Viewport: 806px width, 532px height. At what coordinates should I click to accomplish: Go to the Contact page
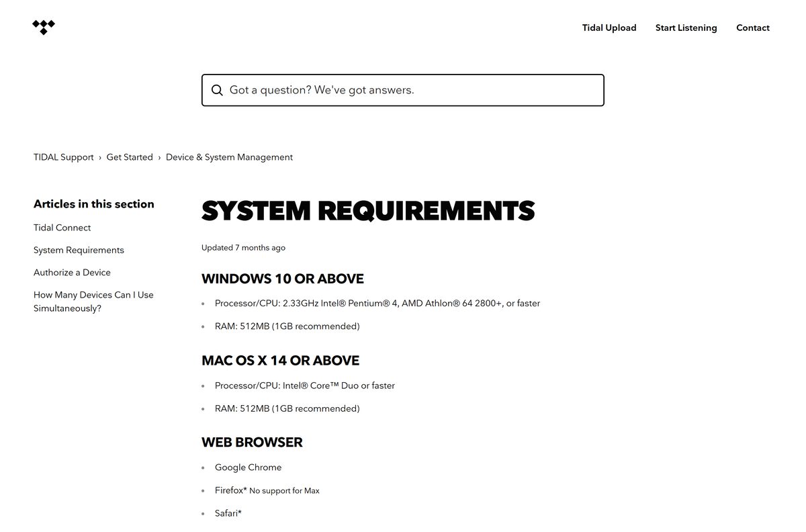pos(753,28)
